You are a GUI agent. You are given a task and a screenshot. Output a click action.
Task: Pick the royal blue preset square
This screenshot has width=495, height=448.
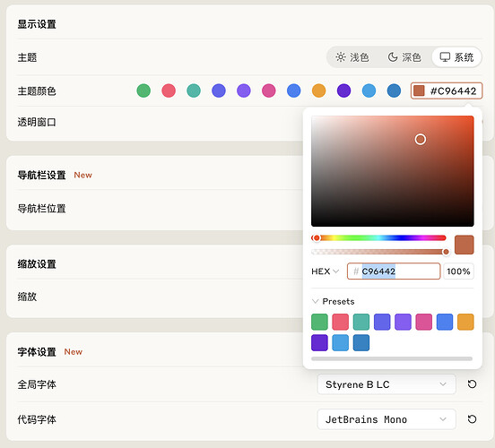coord(445,322)
